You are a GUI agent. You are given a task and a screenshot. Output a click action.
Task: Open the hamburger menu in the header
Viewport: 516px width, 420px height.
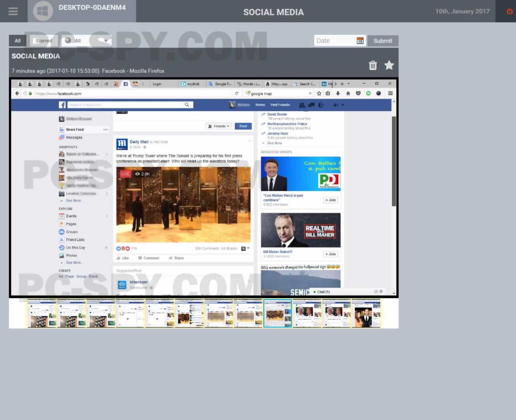(x=13, y=11)
